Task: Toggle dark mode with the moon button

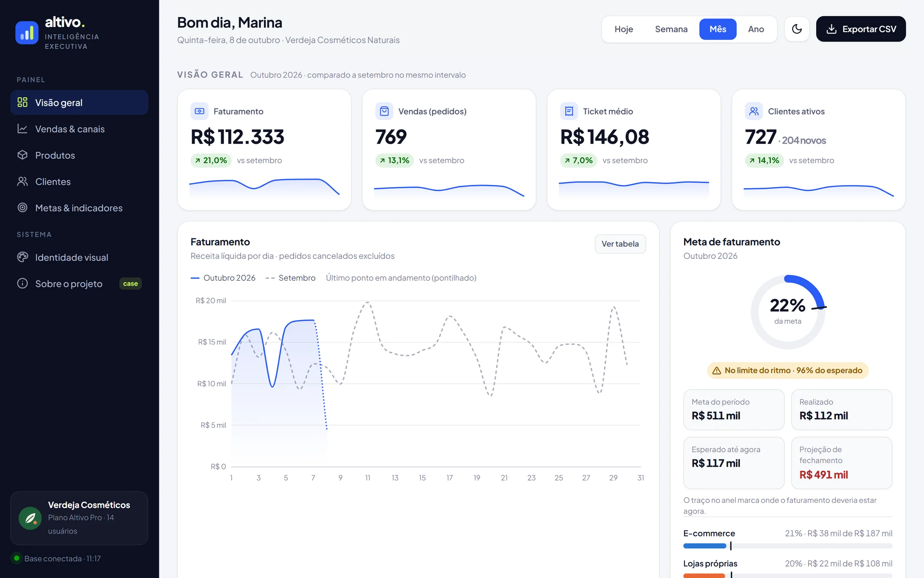Action: pos(797,29)
